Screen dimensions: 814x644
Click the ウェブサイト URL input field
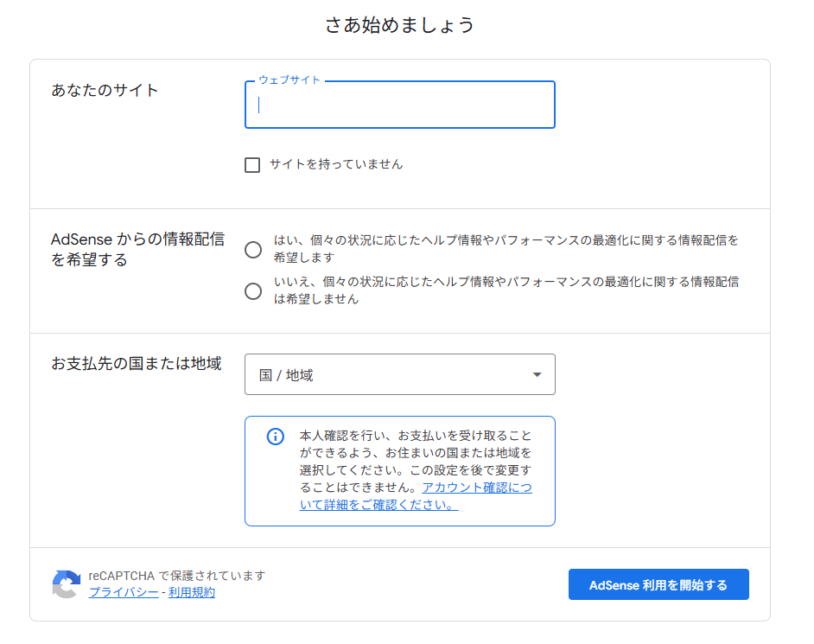(x=400, y=105)
